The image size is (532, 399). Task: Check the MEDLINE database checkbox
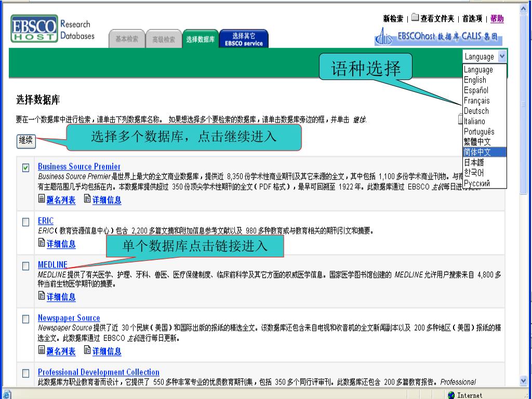[x=26, y=266]
